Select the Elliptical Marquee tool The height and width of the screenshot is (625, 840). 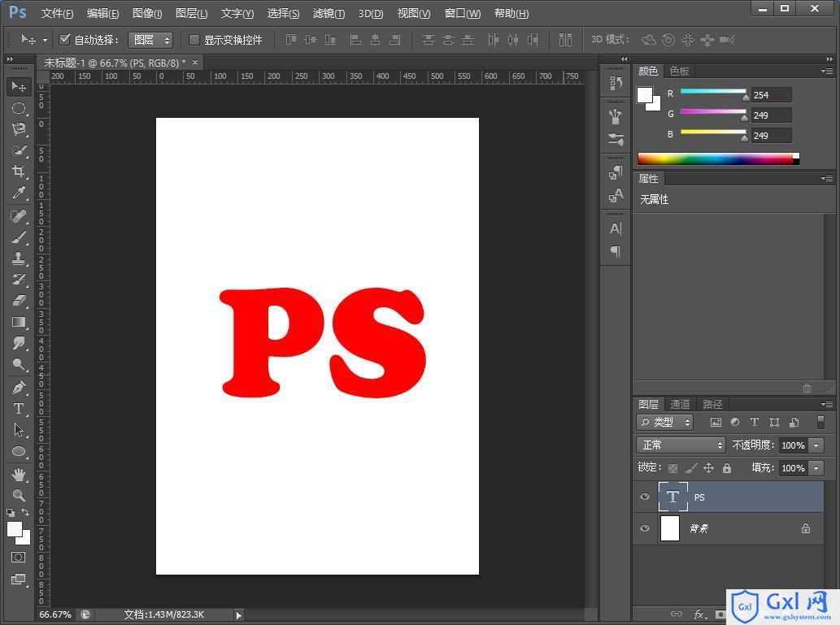(x=19, y=108)
